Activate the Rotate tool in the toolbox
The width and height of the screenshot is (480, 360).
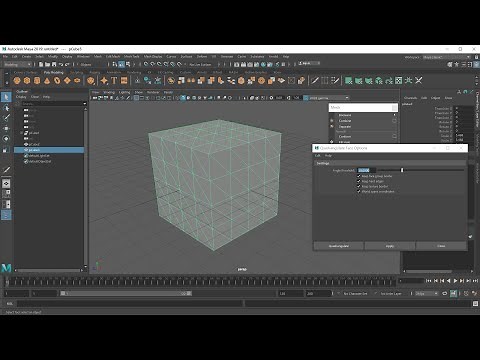(x=6, y=139)
